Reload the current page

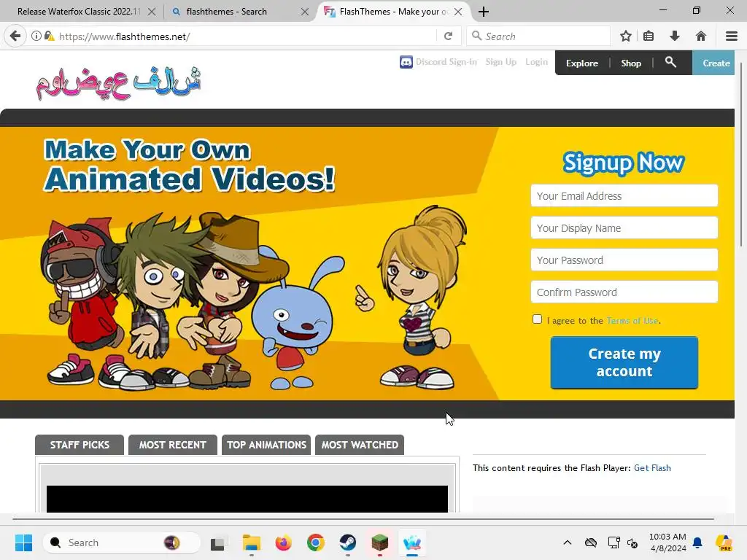coord(448,36)
